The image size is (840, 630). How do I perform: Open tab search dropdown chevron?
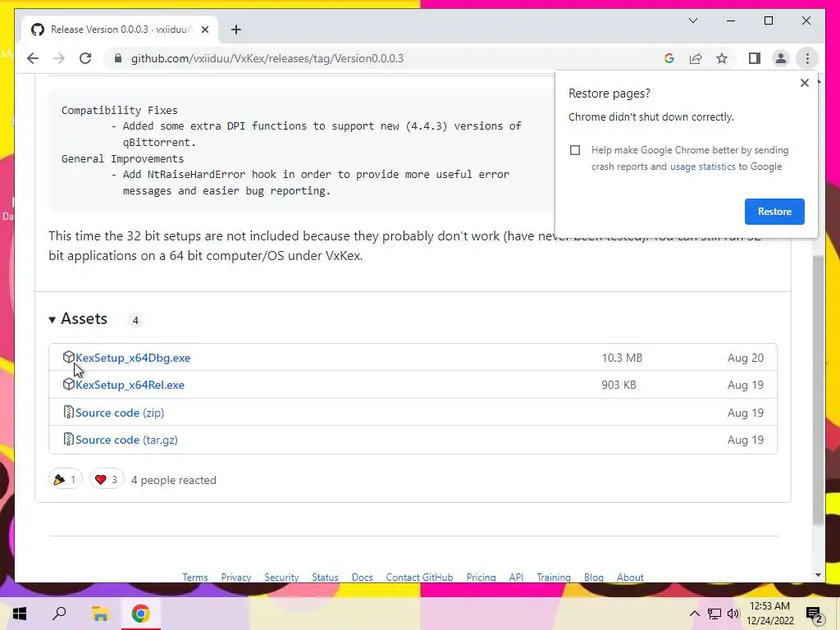click(x=692, y=21)
